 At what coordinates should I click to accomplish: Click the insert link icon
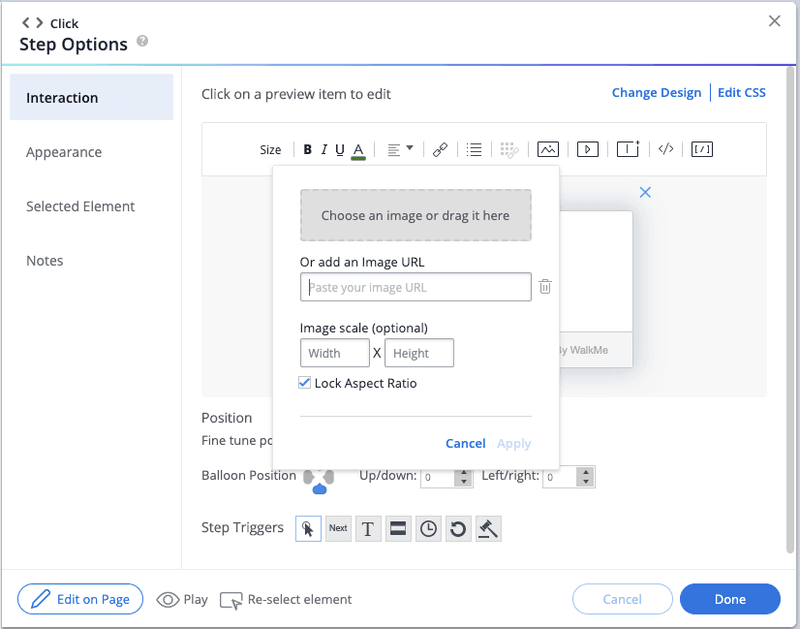coord(440,150)
